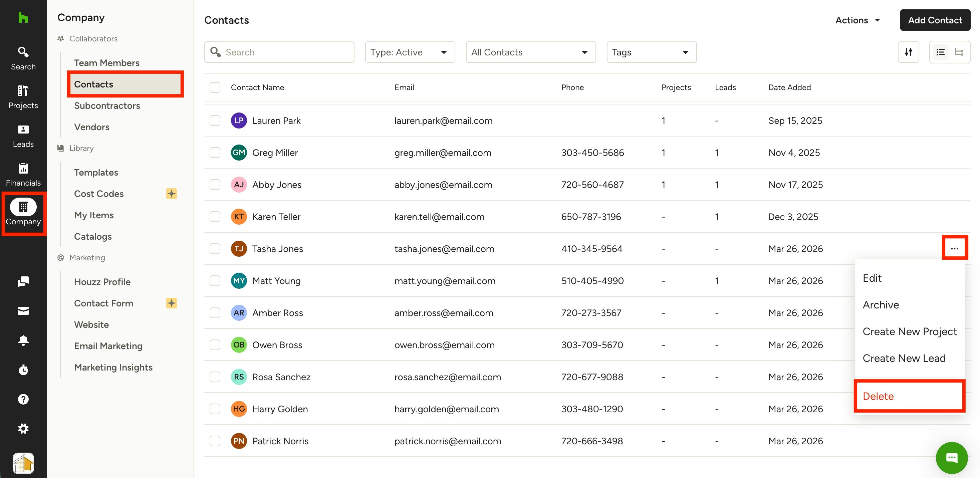Screen dimensions: 980x478
Task: Open the help question mark icon
Action: point(23,399)
